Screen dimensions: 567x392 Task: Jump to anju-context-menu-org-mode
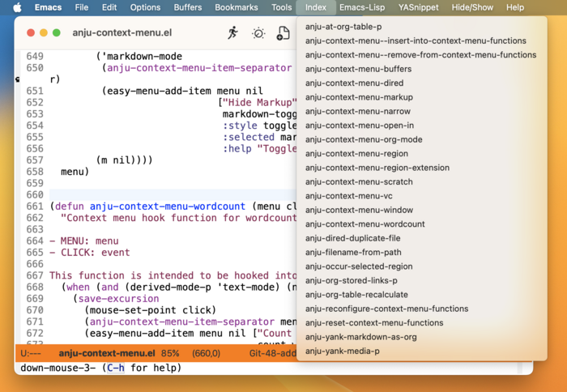[422, 139]
